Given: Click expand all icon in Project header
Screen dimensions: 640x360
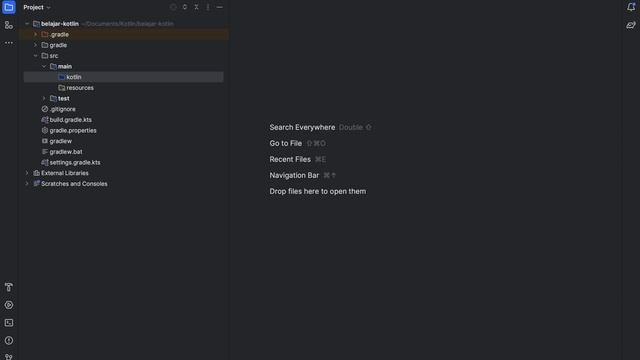Looking at the screenshot, I should [x=185, y=7].
